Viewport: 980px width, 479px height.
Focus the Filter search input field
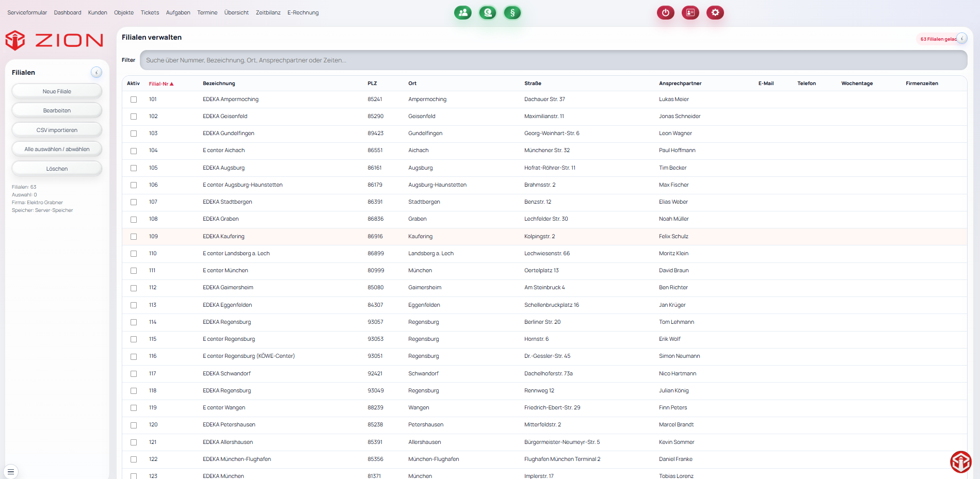(x=553, y=60)
